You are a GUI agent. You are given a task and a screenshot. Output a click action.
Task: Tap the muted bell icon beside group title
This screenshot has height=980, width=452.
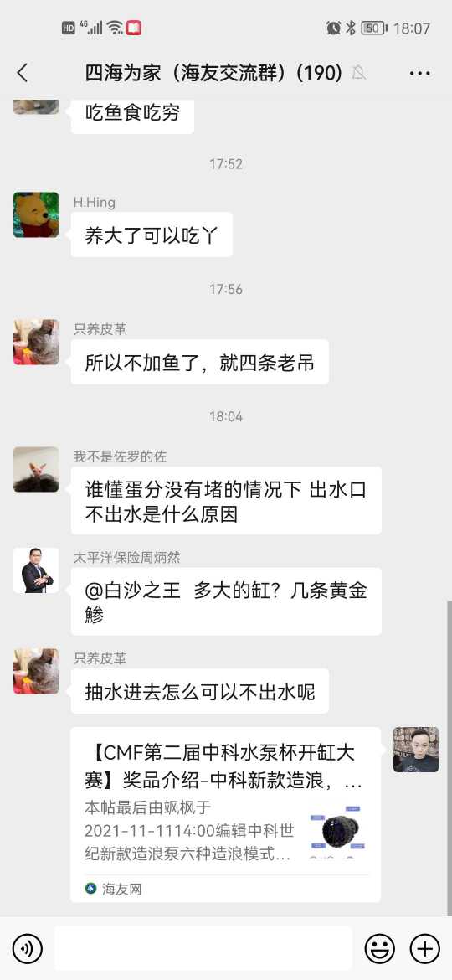coord(358,73)
